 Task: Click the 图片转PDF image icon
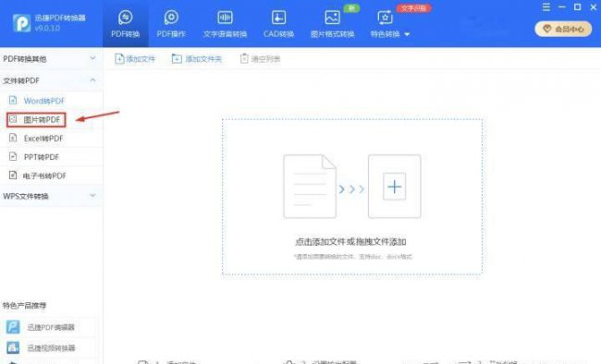[x=13, y=119]
